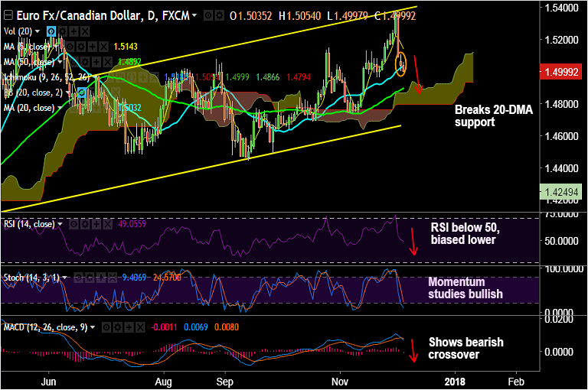Image resolution: width=588 pixels, height=390 pixels.
Task: Open the Euro Fx/Canadian Dollar symbol dropdown arrow
Action: 194,16
